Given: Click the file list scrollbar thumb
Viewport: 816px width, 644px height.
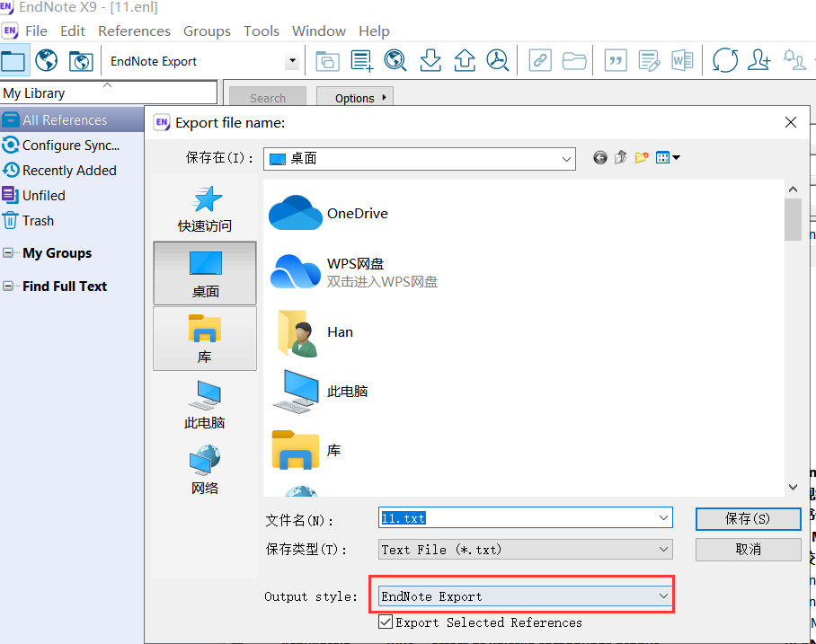Looking at the screenshot, I should [x=793, y=219].
